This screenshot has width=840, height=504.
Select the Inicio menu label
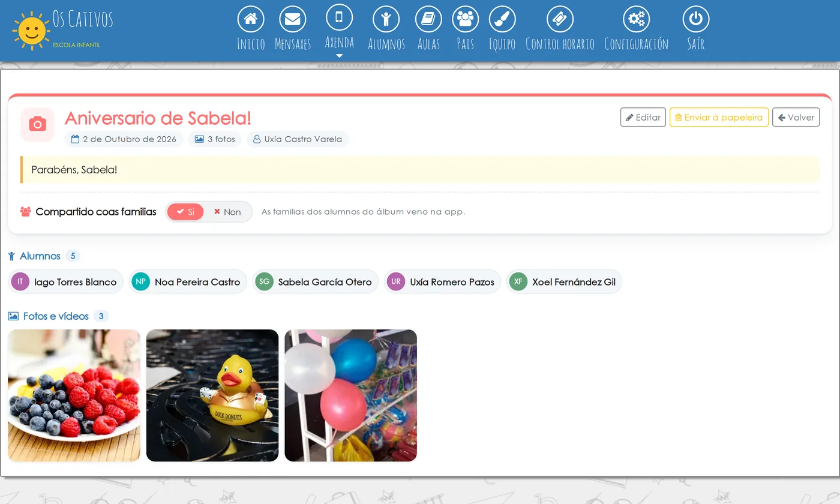251,44
